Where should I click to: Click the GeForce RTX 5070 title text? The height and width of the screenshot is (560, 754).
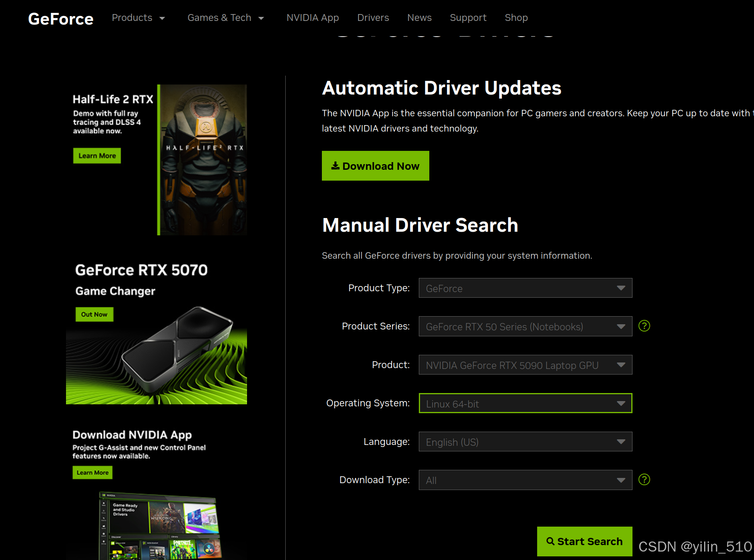tap(141, 270)
